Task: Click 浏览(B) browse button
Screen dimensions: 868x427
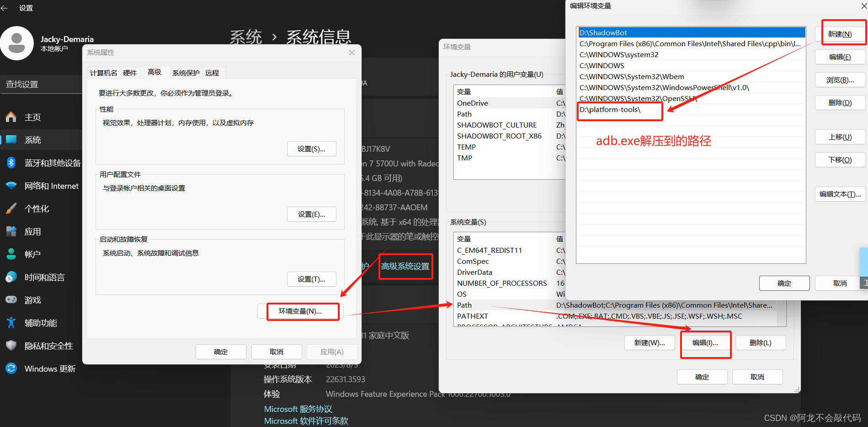Action: tap(840, 80)
